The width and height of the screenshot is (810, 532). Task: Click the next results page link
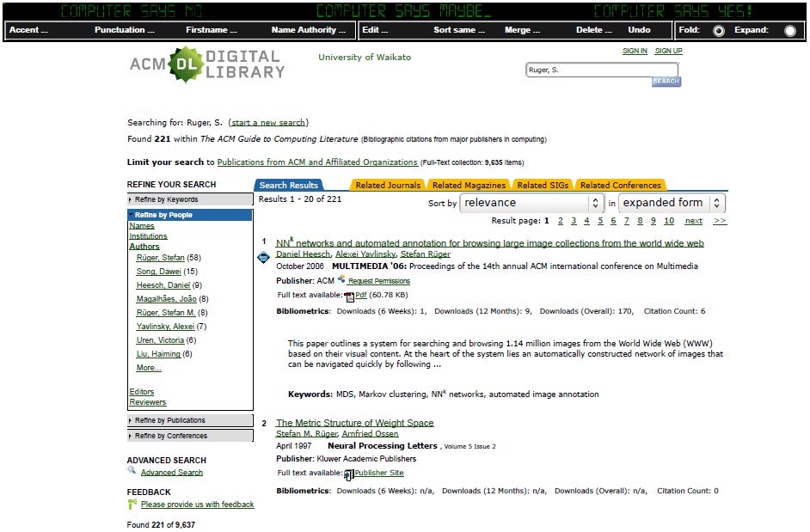pos(694,221)
